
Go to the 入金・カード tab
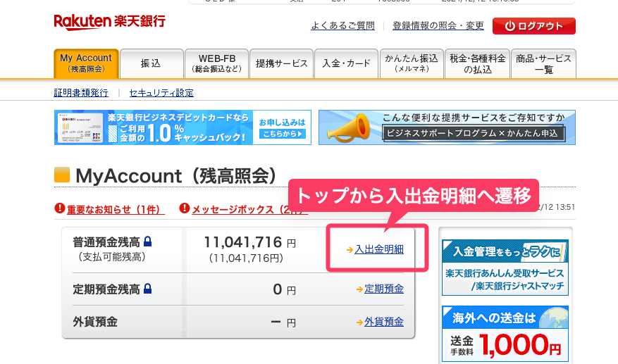pos(346,63)
